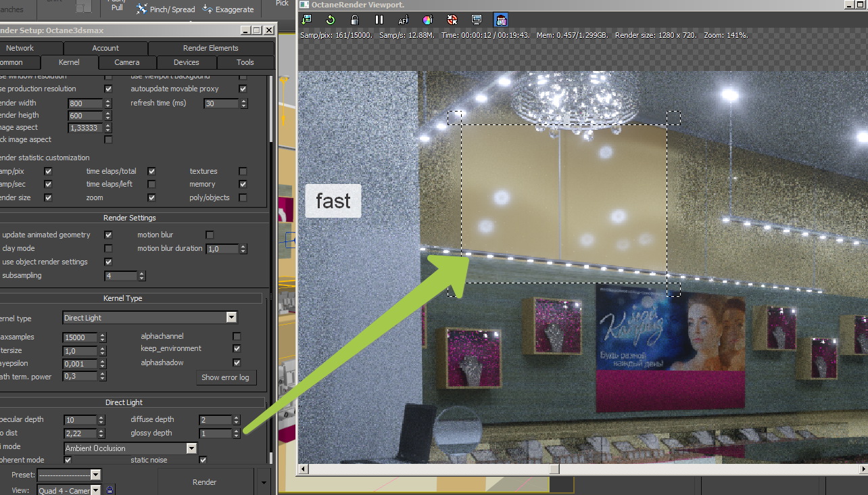This screenshot has width=868, height=495.
Task: Toggle memory statistic checkbox
Action: coord(243,184)
